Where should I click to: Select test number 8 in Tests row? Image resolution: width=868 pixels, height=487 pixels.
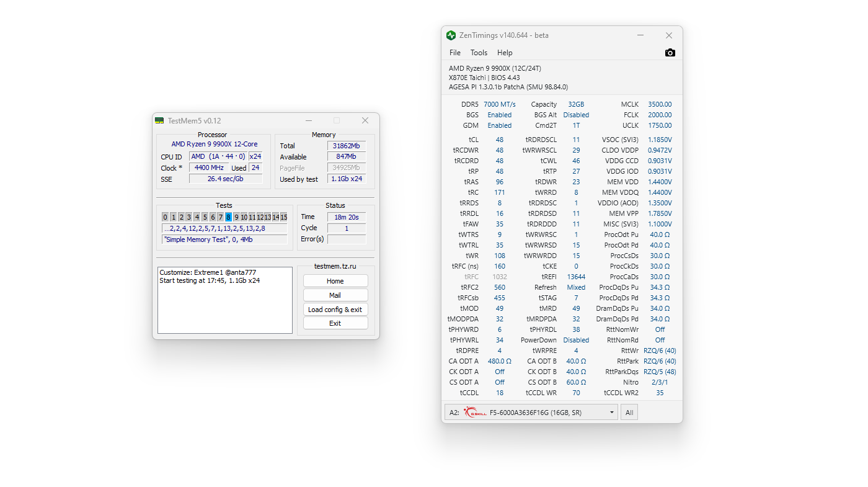[x=228, y=217]
